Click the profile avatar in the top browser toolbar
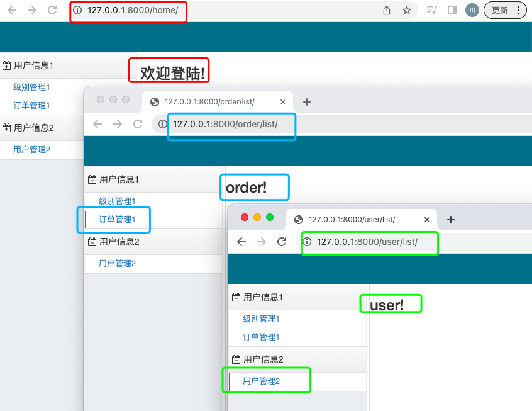The width and height of the screenshot is (532, 411). tap(472, 10)
